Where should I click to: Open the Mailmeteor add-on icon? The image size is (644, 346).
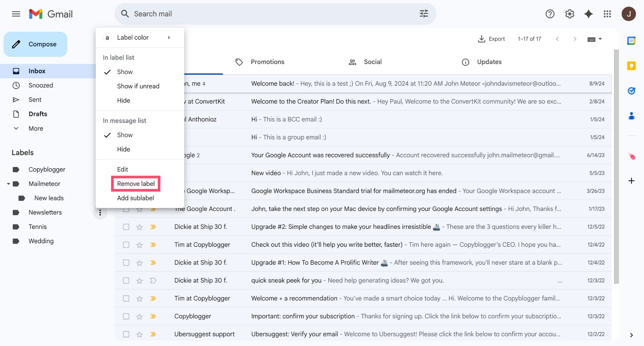(631, 156)
